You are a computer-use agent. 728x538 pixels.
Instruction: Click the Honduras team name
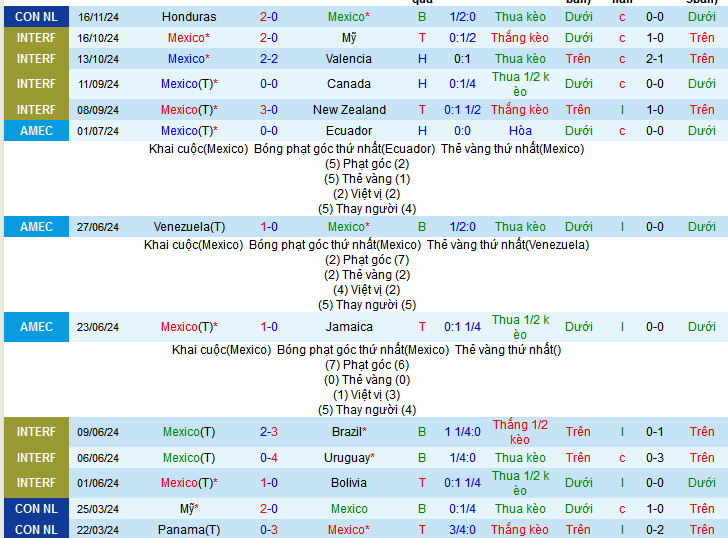pos(188,17)
